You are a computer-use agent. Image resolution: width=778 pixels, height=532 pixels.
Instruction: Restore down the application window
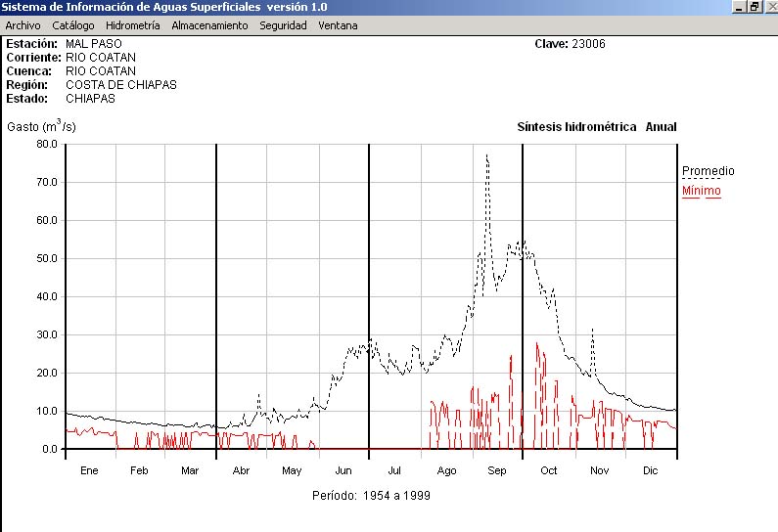(x=755, y=7)
